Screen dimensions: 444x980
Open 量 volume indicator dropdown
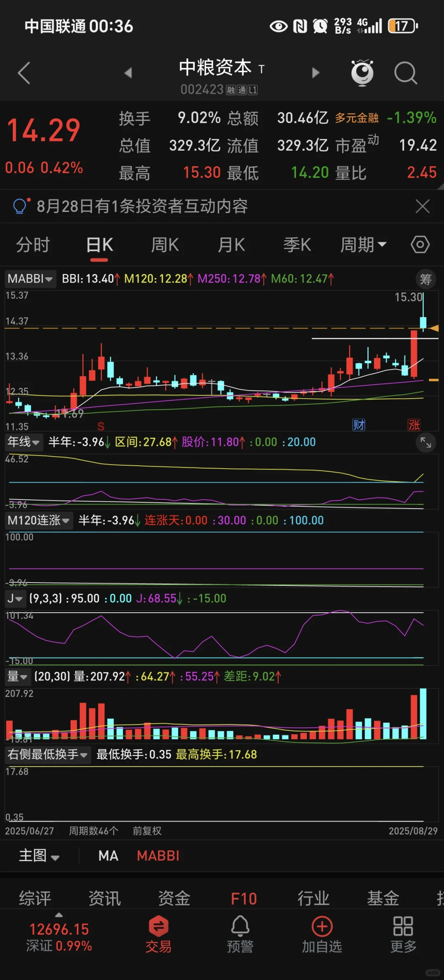pos(17,676)
